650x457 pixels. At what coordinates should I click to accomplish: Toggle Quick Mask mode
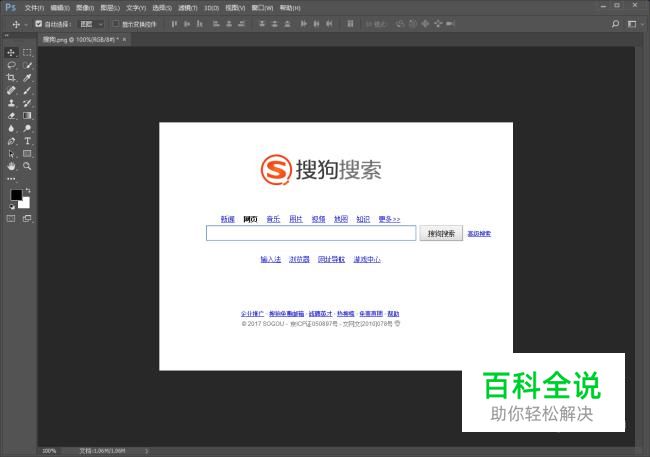pos(11,219)
